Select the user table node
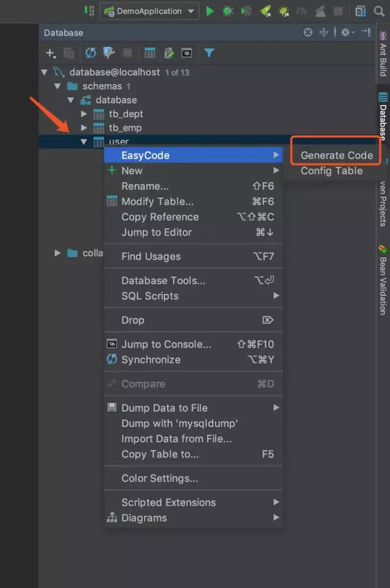Screen dimensions: 390x588 click(118, 142)
